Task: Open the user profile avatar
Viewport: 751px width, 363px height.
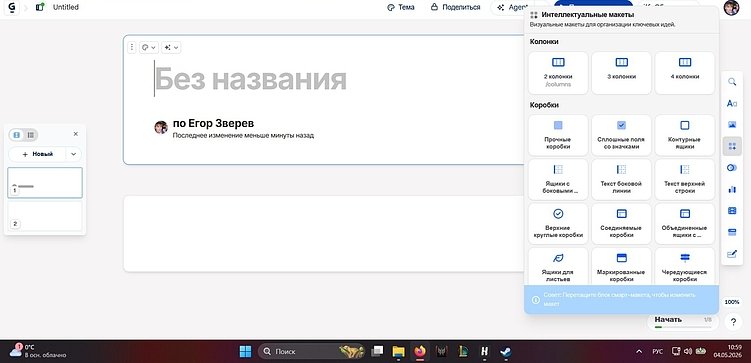Action: (x=731, y=8)
